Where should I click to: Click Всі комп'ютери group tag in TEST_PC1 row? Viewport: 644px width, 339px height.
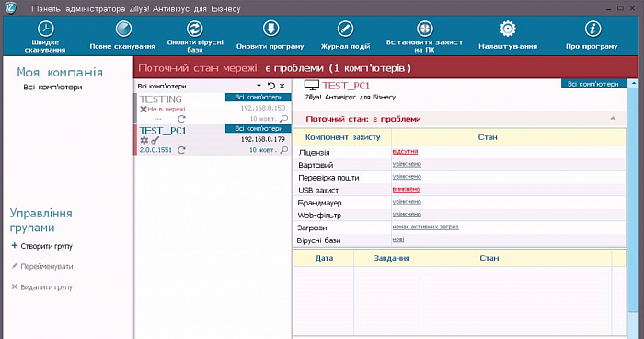coord(259,128)
